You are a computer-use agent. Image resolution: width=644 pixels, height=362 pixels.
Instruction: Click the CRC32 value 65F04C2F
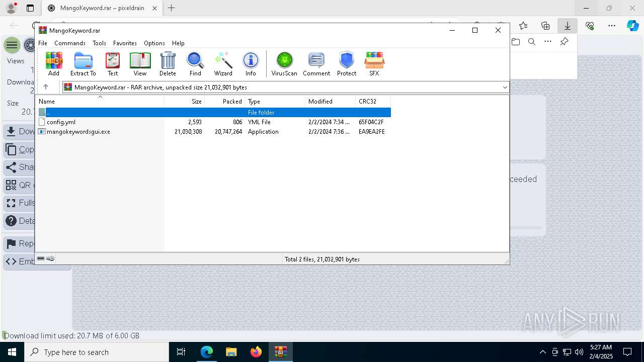pos(371,122)
